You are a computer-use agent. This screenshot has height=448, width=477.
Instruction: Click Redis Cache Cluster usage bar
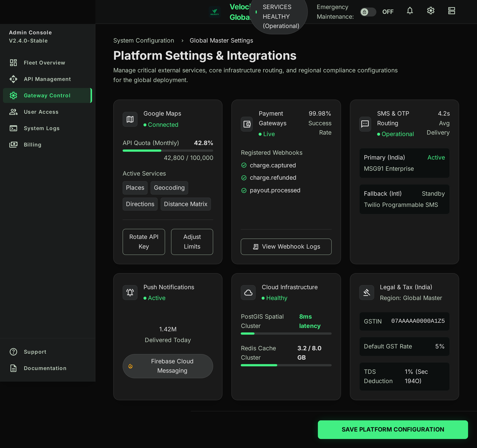click(286, 365)
